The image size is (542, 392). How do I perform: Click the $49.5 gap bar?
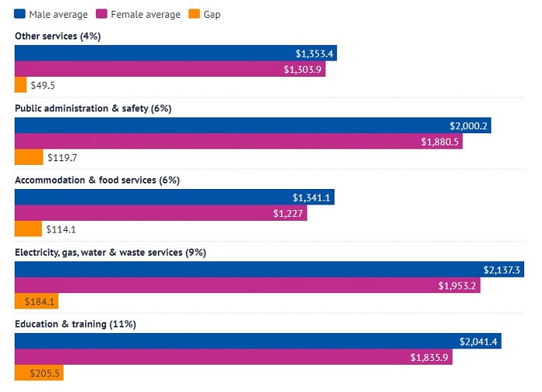click(20, 84)
